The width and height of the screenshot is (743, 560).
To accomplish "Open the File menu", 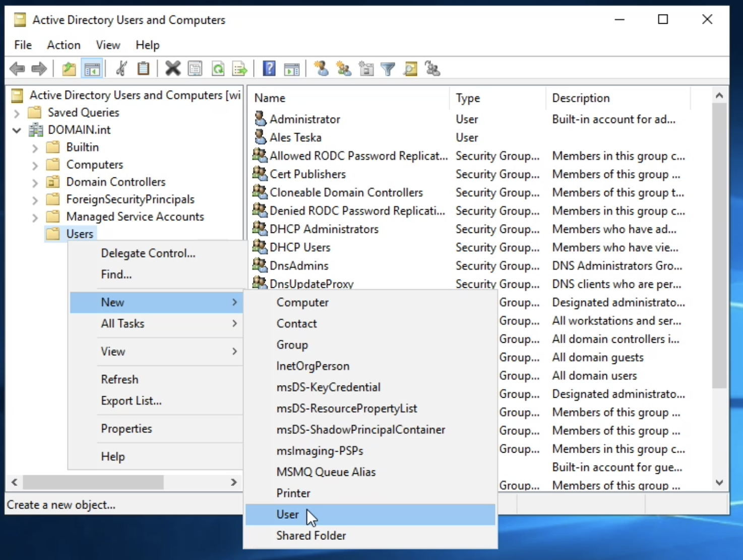I will [23, 45].
